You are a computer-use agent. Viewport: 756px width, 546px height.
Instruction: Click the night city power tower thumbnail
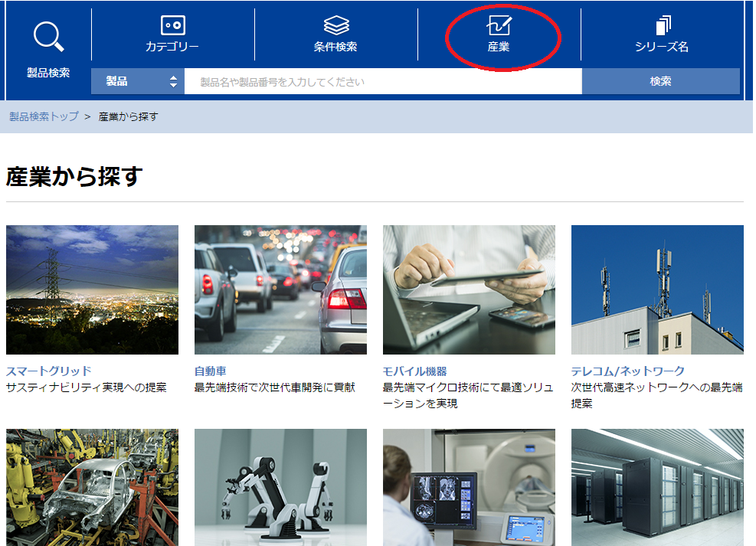(92, 289)
